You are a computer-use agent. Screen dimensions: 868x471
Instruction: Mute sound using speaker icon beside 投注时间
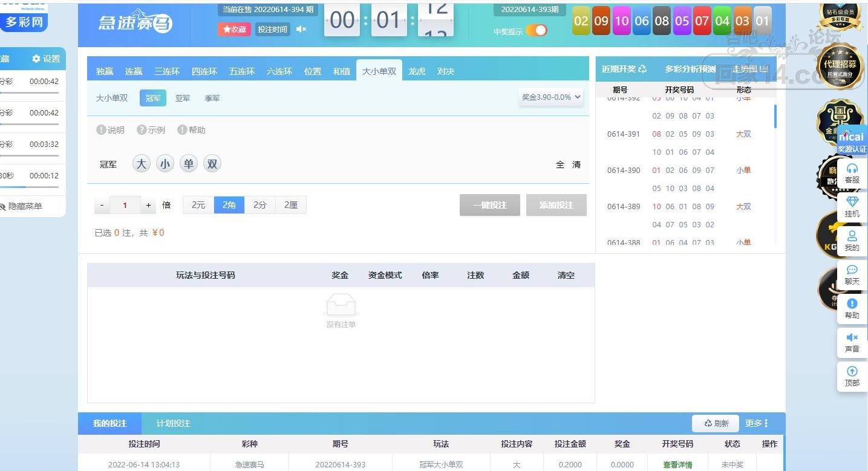tap(301, 29)
